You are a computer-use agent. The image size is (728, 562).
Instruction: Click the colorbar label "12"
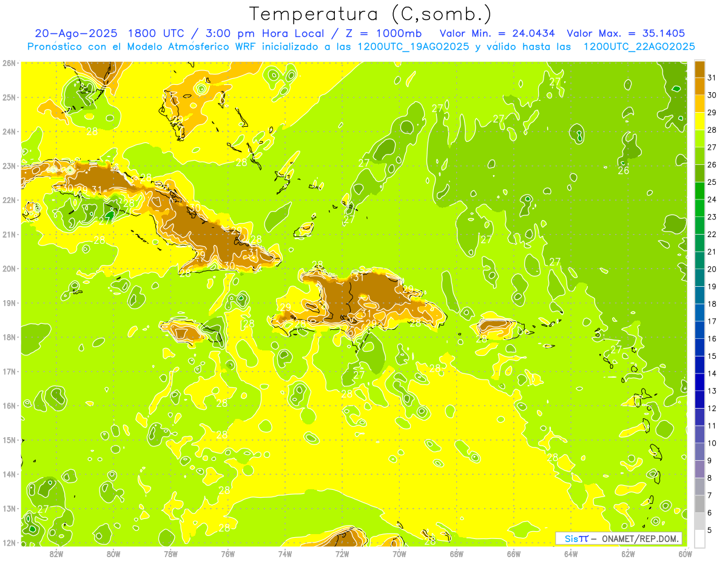tap(712, 408)
